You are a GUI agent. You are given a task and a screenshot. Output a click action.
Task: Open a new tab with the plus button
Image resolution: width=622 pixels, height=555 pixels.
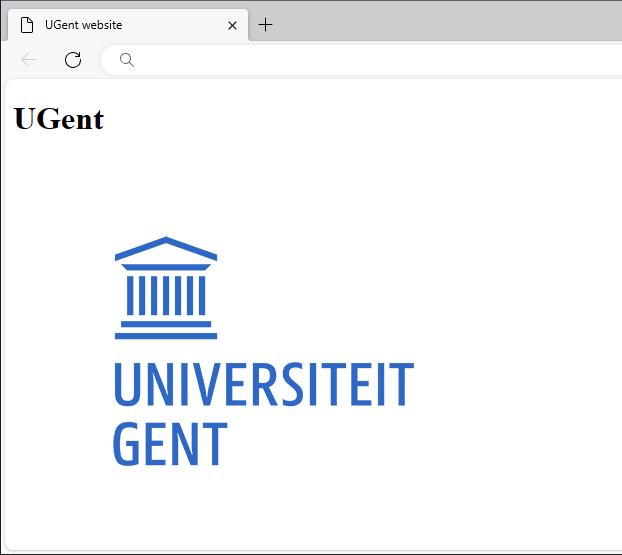pos(265,25)
